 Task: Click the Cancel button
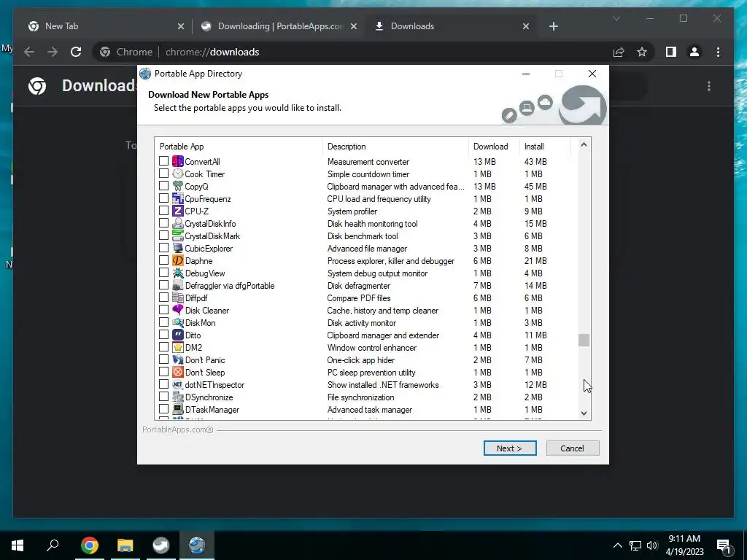point(572,448)
